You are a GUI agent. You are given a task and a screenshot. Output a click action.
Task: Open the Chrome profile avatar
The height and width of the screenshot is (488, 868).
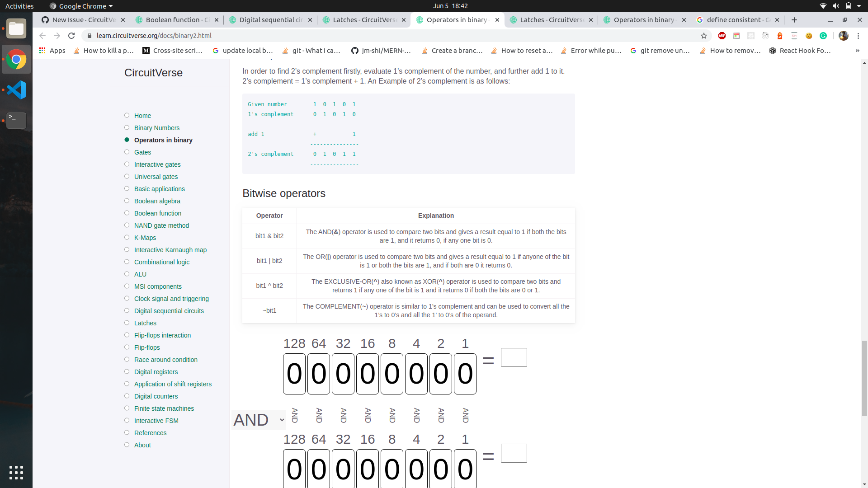pos(844,36)
